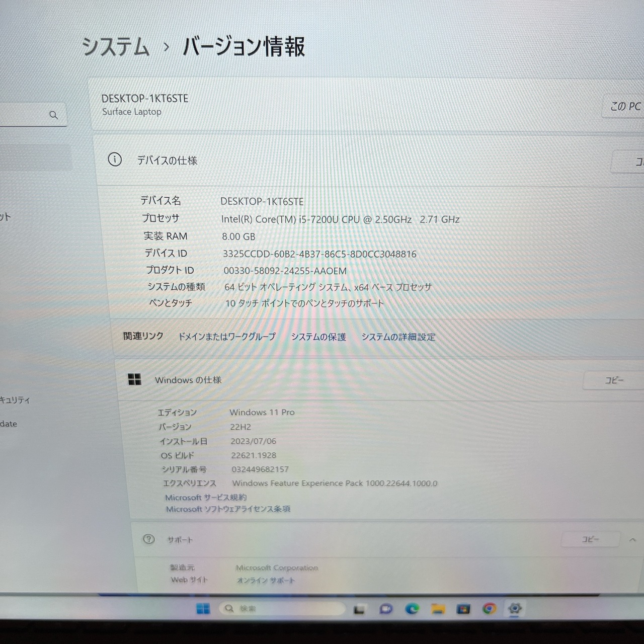Open Microsoft Store from the taskbar
Viewport: 644px width, 644px height.
[463, 609]
